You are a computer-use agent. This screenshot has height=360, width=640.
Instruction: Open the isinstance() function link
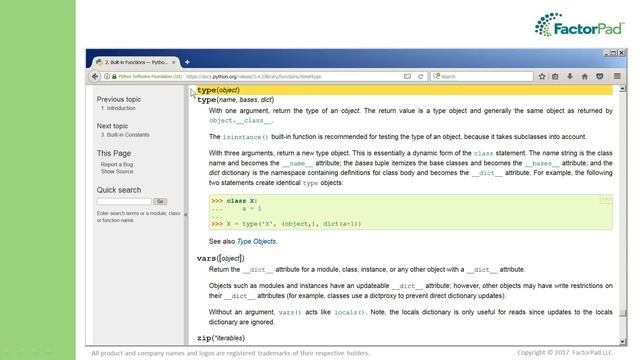pos(246,137)
